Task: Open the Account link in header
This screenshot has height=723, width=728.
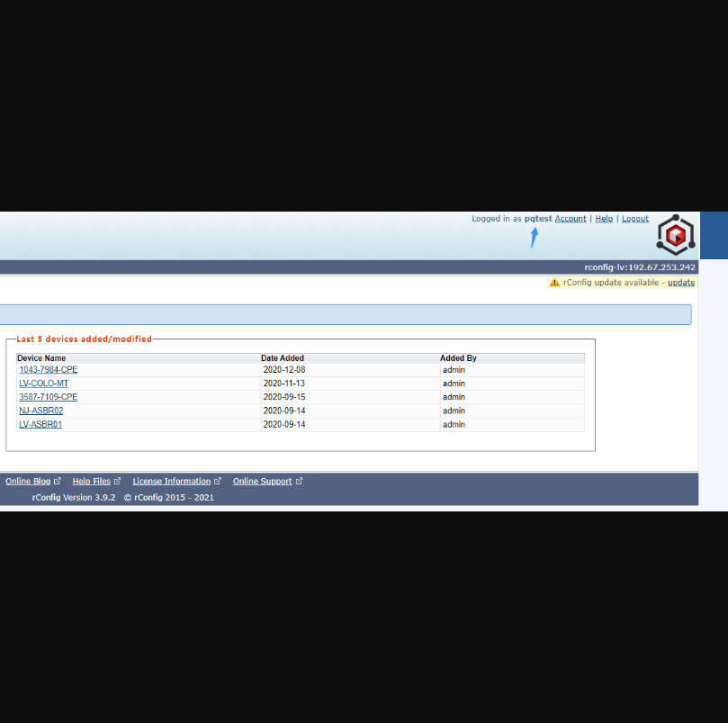Action: [x=570, y=219]
